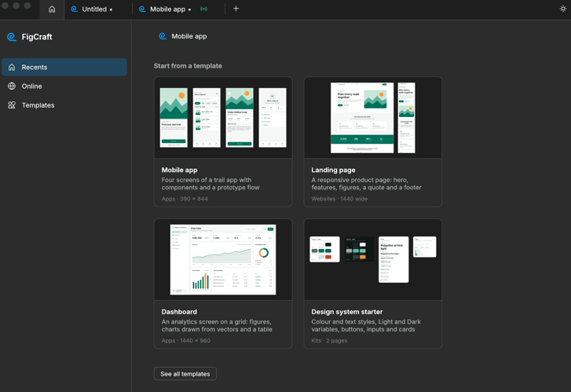571x392 pixels.
Task: Click the 'Four screens of a trail app' description
Action: 210,184
